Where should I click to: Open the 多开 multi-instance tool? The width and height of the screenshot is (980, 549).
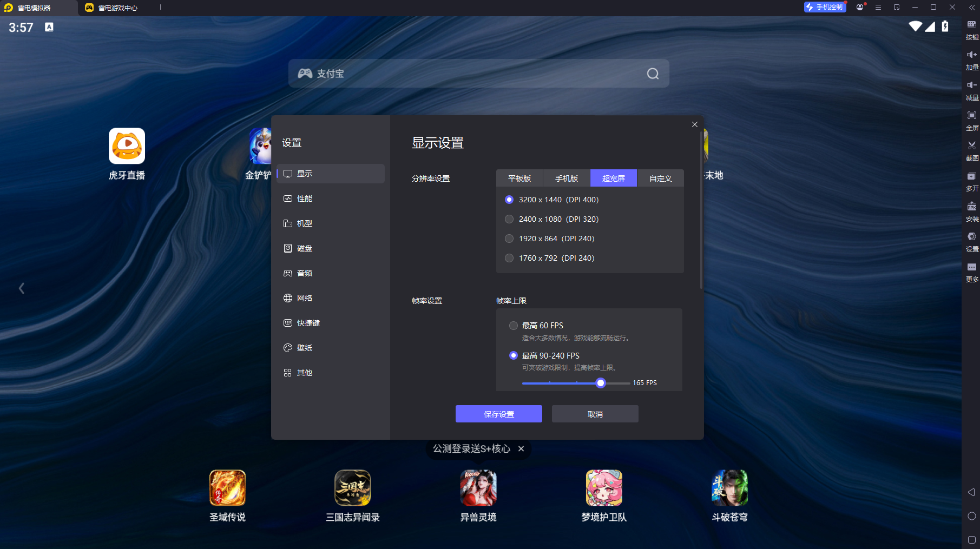coord(972,181)
